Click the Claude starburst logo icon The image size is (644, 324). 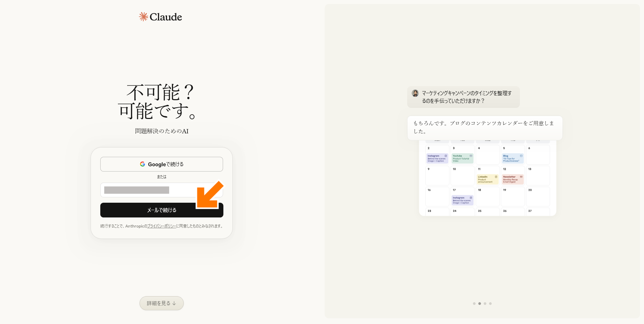pos(144,17)
